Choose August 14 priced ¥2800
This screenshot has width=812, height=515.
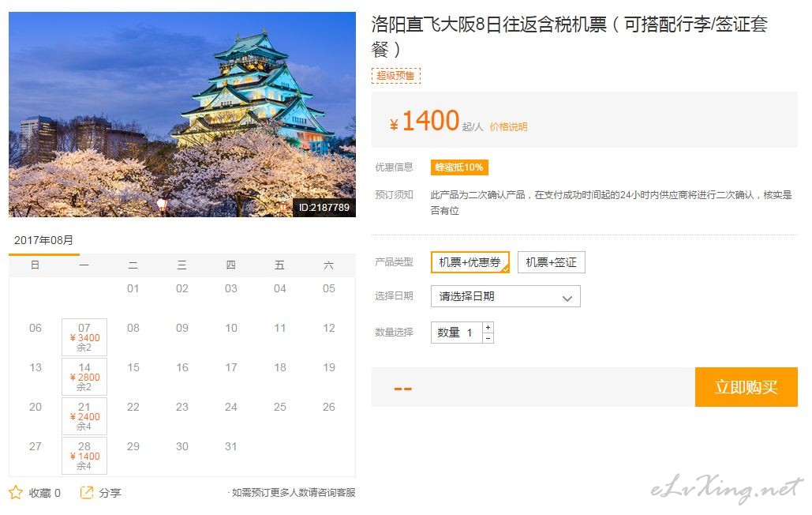tap(84, 377)
